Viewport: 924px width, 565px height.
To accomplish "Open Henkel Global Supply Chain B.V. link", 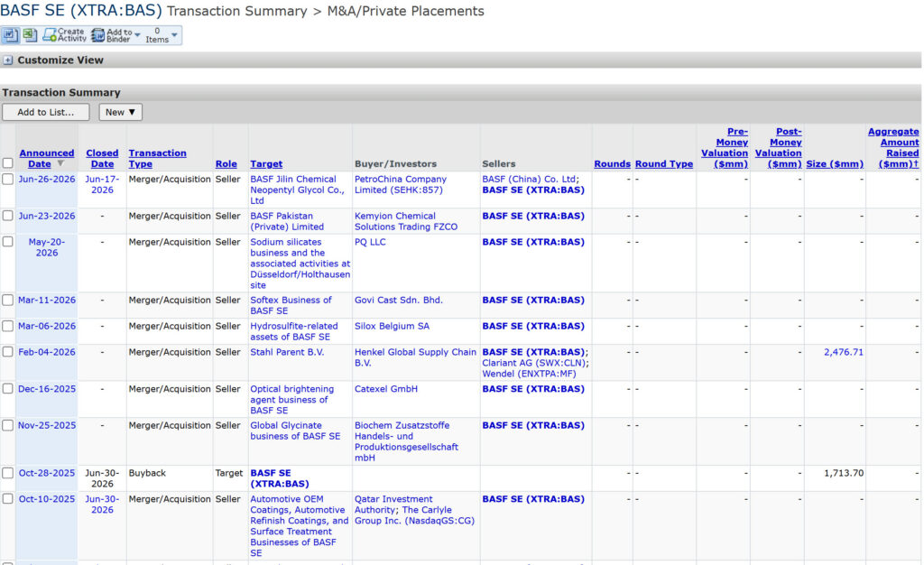I will pyautogui.click(x=415, y=357).
